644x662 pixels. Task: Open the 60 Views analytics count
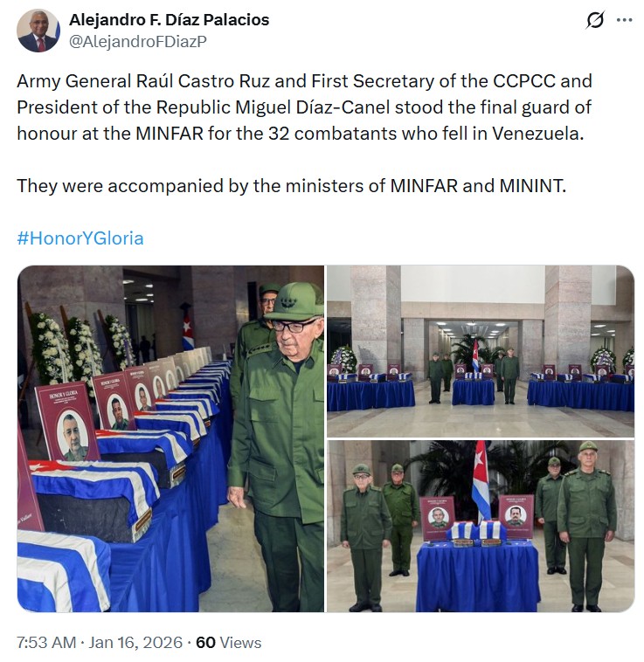click(x=228, y=643)
